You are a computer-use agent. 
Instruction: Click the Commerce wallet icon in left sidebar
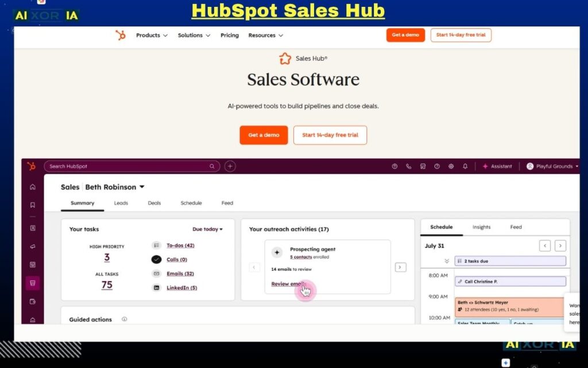tap(33, 301)
